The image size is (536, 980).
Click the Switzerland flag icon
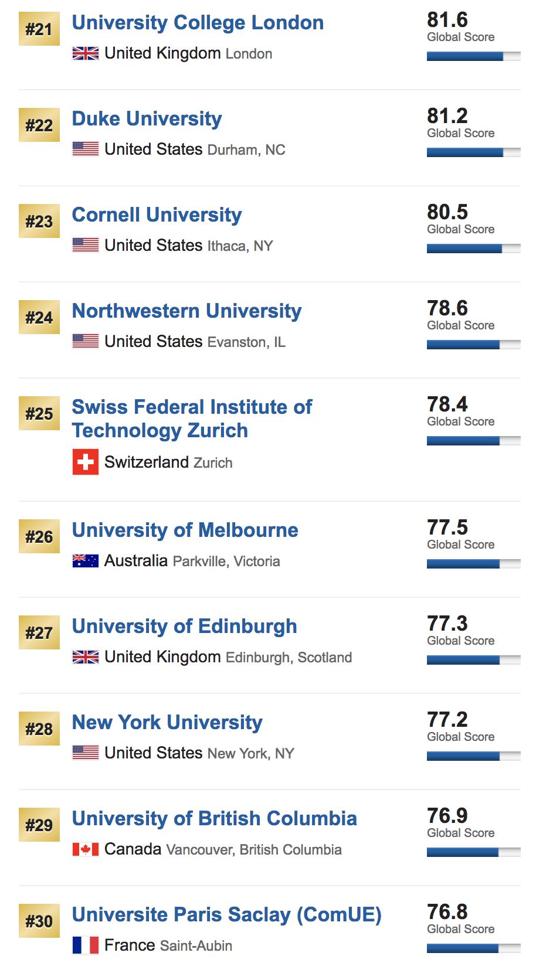[86, 462]
